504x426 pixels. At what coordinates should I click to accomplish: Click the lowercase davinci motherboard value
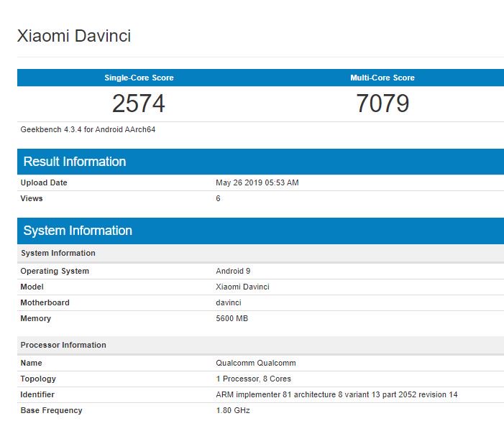[x=228, y=302]
